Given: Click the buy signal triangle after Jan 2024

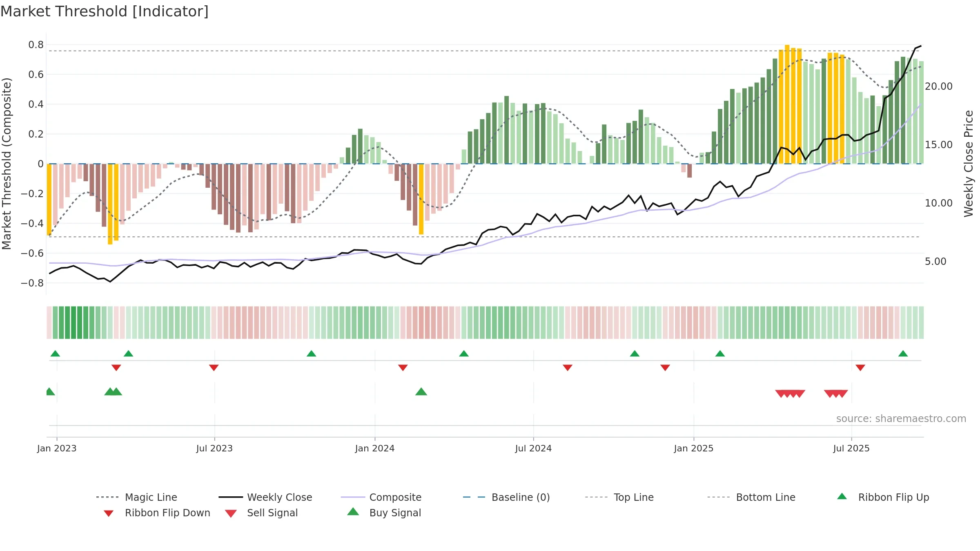Looking at the screenshot, I should [x=421, y=392].
